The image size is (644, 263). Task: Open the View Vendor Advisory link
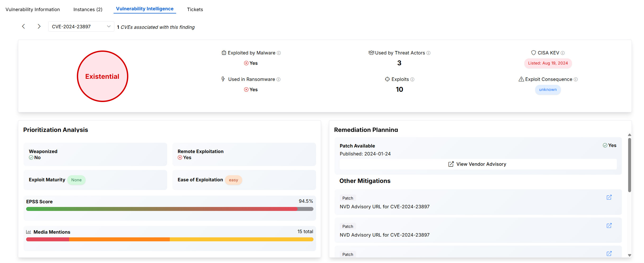478,164
